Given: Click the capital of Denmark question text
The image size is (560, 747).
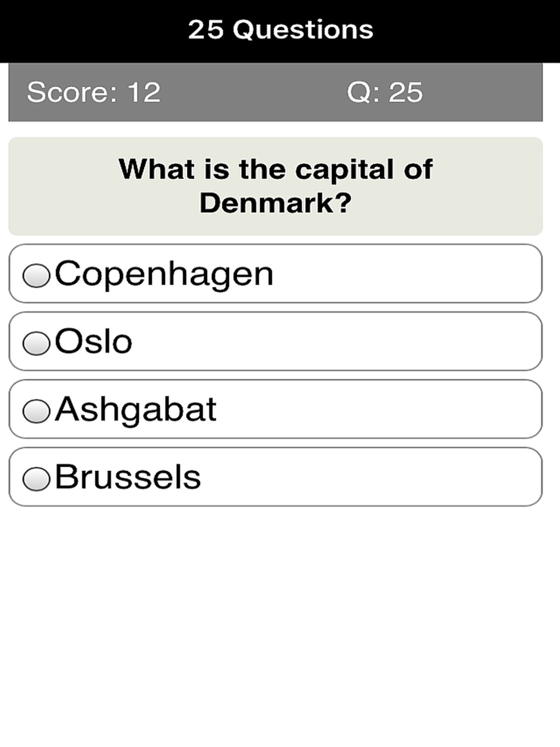Looking at the screenshot, I should pyautogui.click(x=276, y=186).
